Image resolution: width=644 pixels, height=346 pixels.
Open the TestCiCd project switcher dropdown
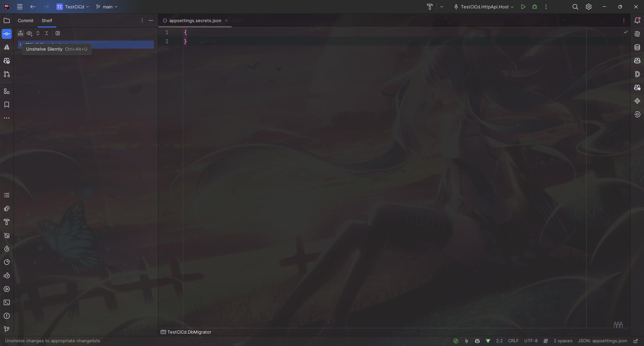(73, 7)
